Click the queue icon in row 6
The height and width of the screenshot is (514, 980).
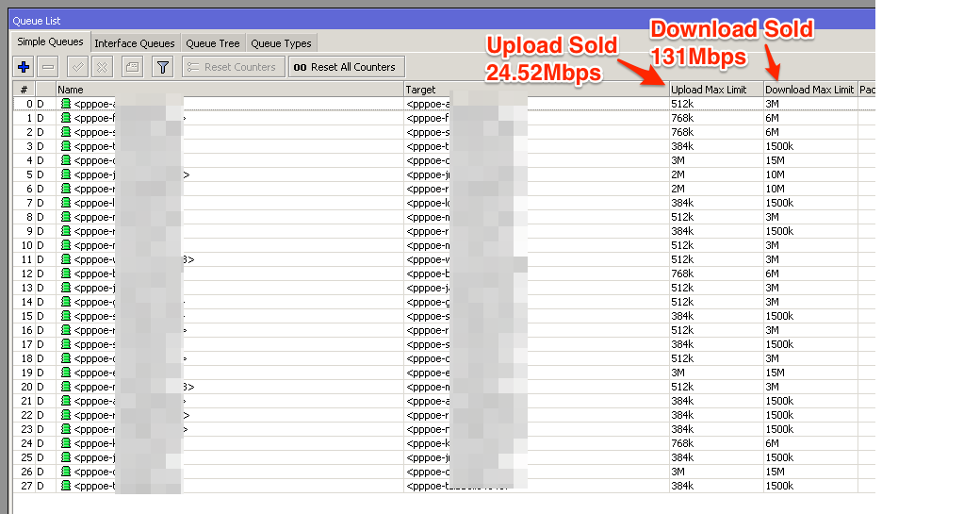(66, 189)
